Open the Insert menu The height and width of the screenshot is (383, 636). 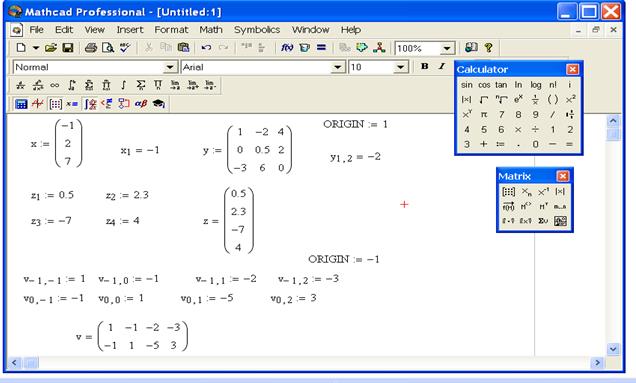[130, 30]
